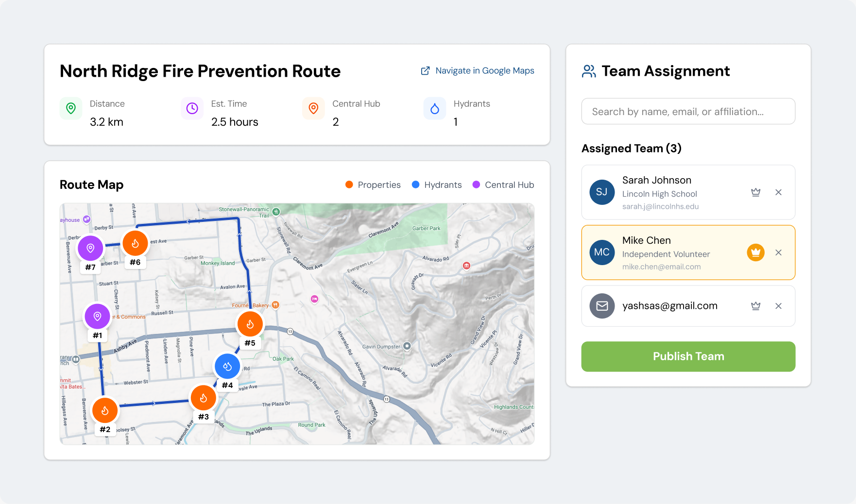Select map marker #7 central hub
This screenshot has height=504, width=856.
(90, 248)
